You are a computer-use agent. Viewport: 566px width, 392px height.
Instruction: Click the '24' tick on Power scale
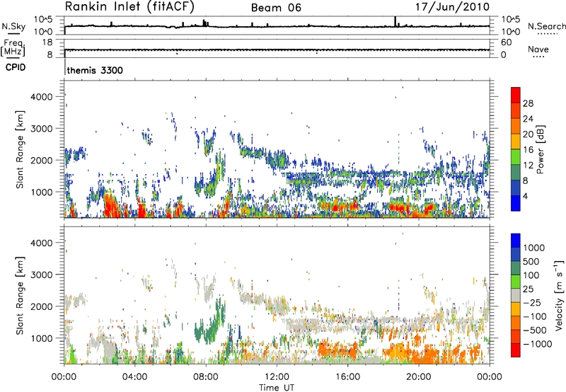528,119
